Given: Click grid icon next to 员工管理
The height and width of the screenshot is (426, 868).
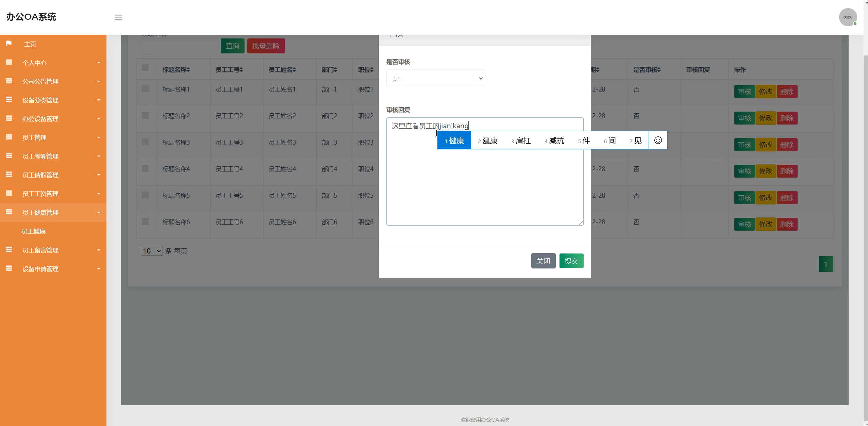Looking at the screenshot, I should (x=9, y=137).
